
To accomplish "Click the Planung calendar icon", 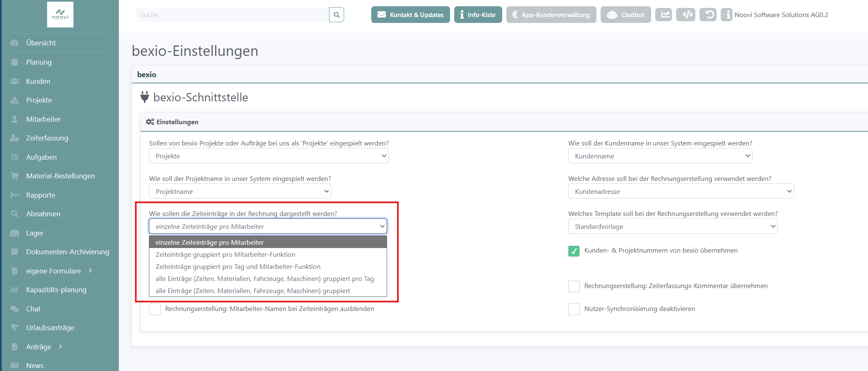I will 15,62.
